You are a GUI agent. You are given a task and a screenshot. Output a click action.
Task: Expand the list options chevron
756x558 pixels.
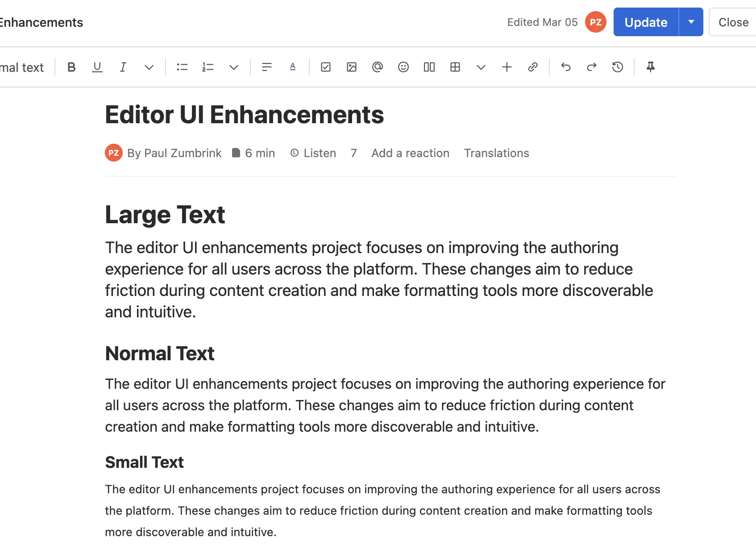point(234,67)
